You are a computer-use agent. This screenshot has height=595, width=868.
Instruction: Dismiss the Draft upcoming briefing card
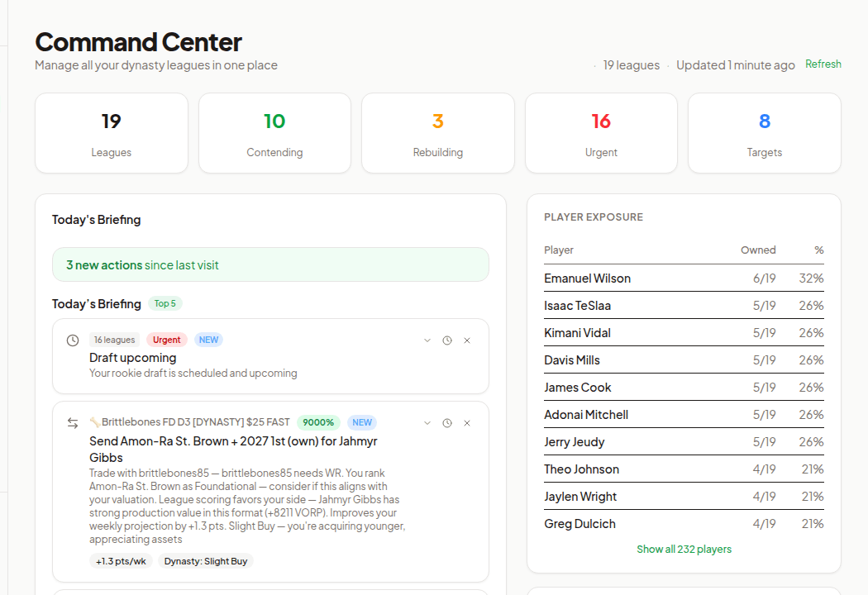467,340
